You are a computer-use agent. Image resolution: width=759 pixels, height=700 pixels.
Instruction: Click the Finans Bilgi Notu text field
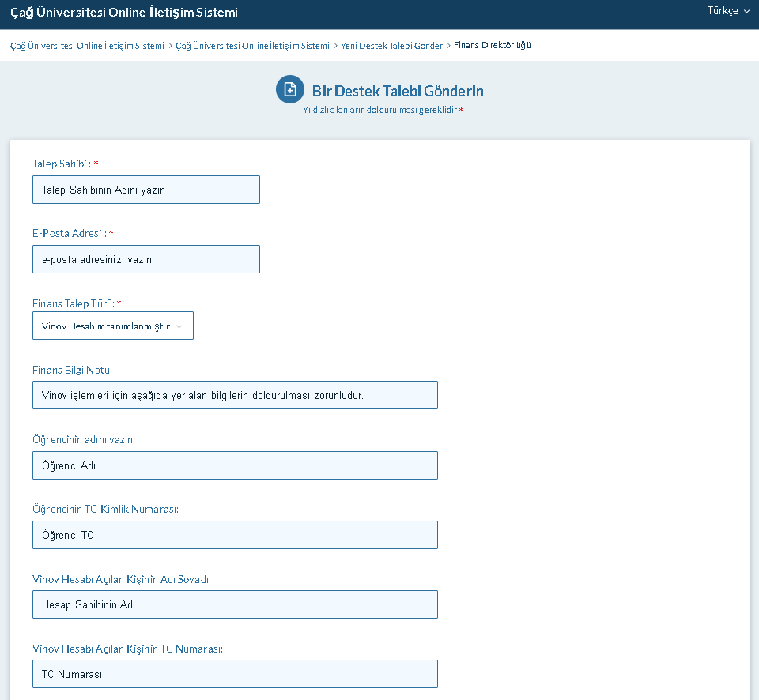[x=235, y=395]
